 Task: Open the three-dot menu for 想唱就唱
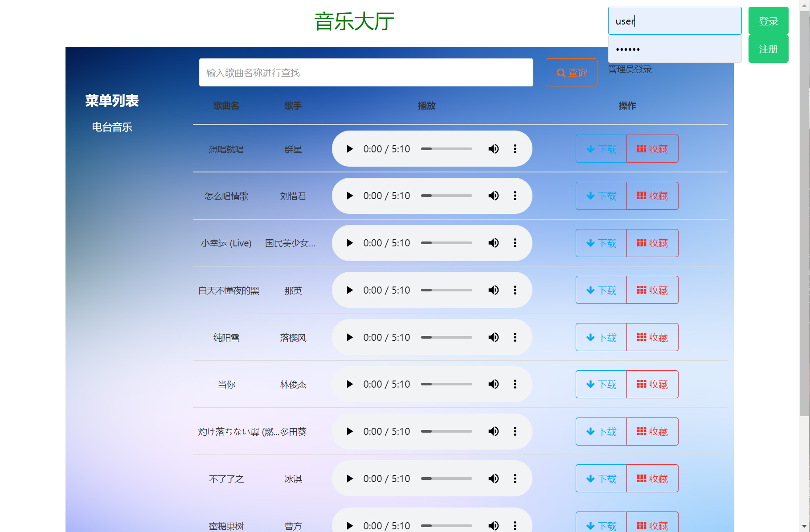click(x=515, y=149)
